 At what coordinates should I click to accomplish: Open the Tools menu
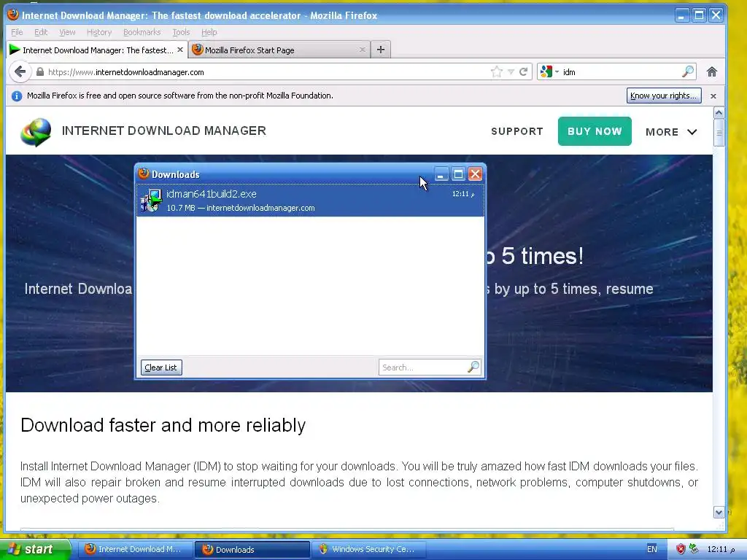coord(181,32)
